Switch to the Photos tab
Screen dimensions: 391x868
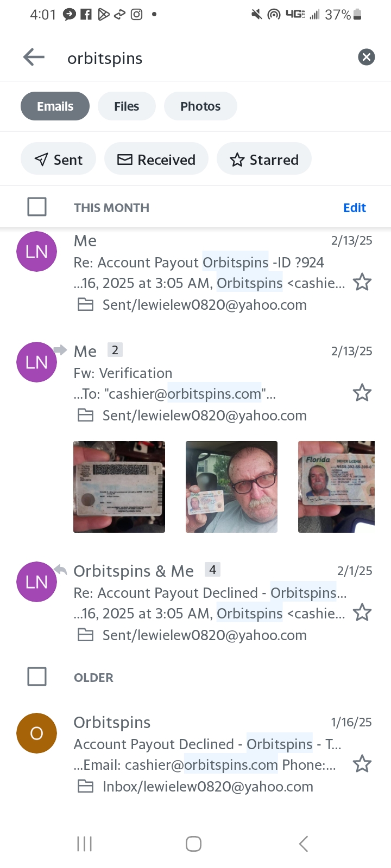(200, 106)
